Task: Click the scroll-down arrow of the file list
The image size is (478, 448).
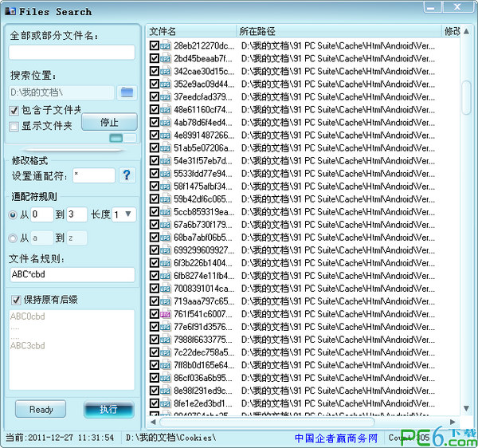Action: [x=466, y=408]
